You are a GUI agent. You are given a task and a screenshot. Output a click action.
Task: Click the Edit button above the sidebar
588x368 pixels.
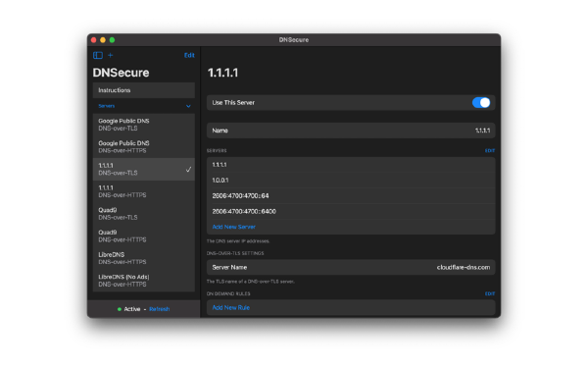click(189, 55)
